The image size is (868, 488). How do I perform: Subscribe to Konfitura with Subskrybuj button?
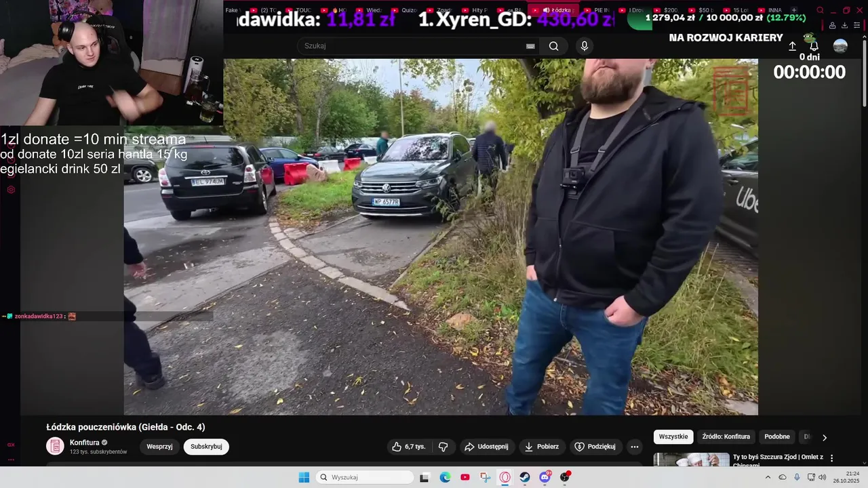[206, 447]
